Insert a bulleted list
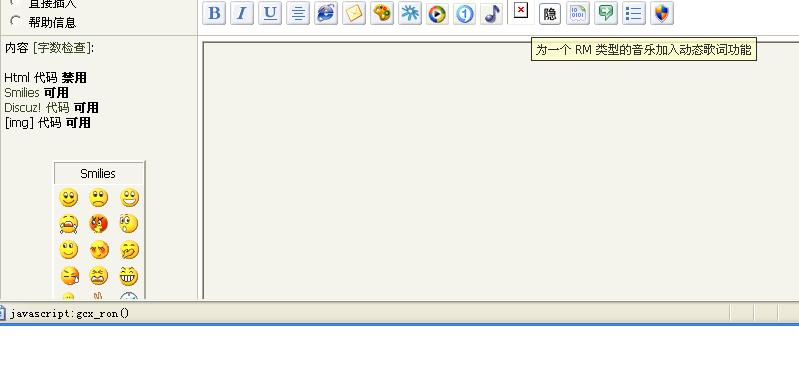The width and height of the screenshot is (799, 384). [634, 13]
